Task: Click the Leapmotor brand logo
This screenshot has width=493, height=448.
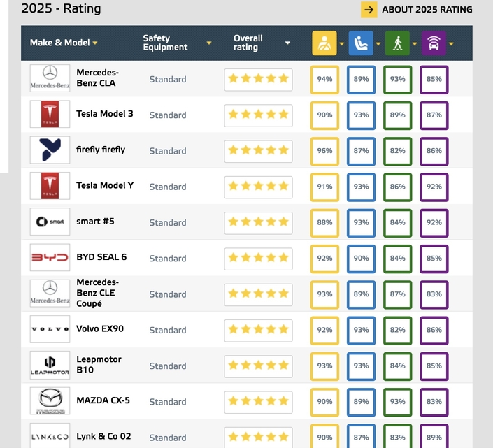Action: point(50,366)
